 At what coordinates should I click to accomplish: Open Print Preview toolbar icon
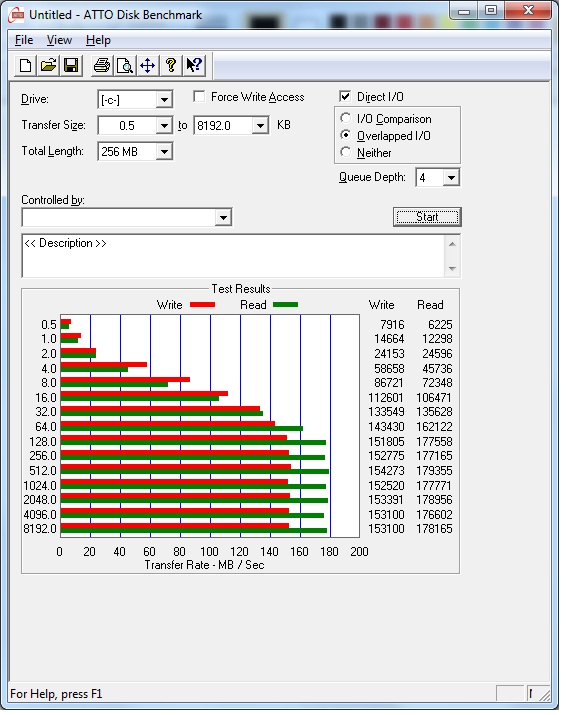pos(125,66)
